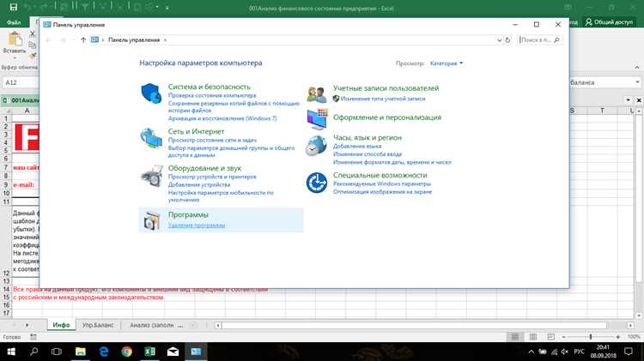Open Изменение типа учетной записи link
644x361 pixels.
(x=383, y=99)
